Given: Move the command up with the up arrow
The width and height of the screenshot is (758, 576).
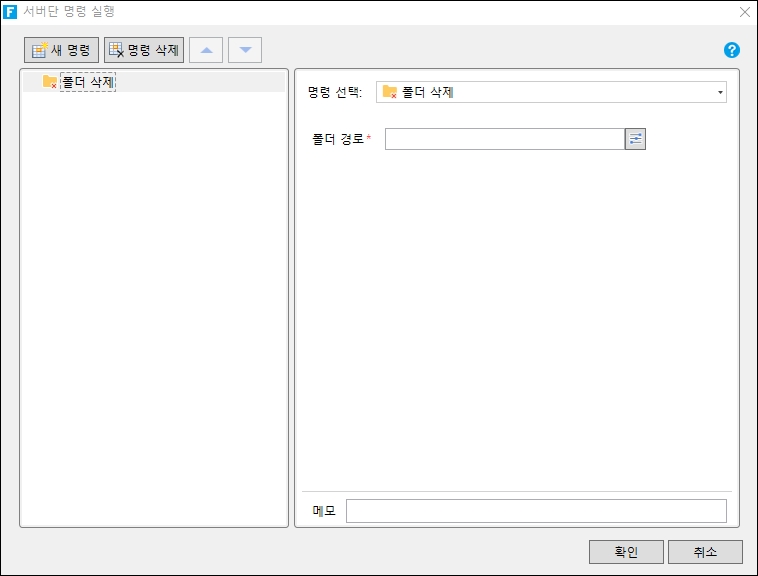Looking at the screenshot, I should tap(206, 50).
